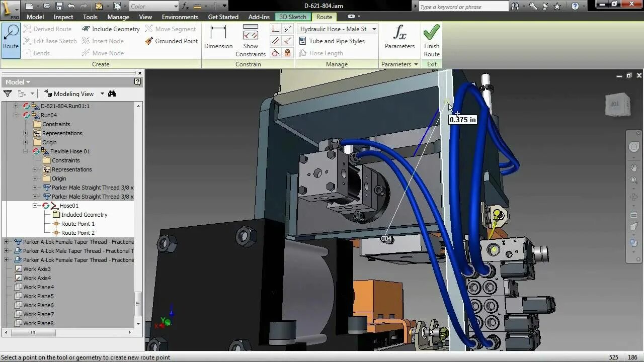Switch to the 3D Sketch tab

293,17
